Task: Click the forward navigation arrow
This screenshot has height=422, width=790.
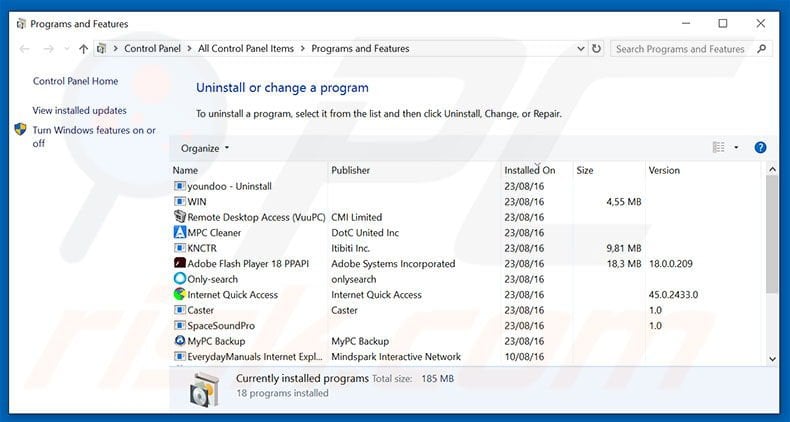Action: pyautogui.click(x=48, y=49)
